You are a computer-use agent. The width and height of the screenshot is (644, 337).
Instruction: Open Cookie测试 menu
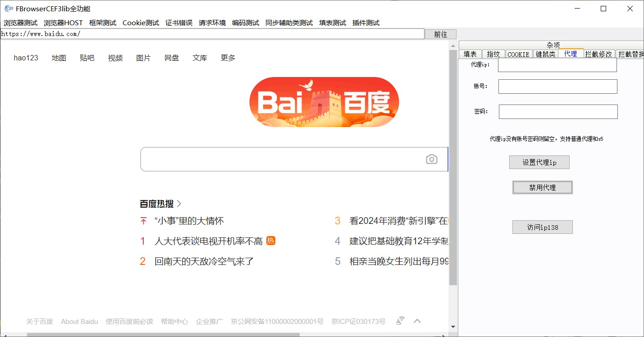coord(141,23)
